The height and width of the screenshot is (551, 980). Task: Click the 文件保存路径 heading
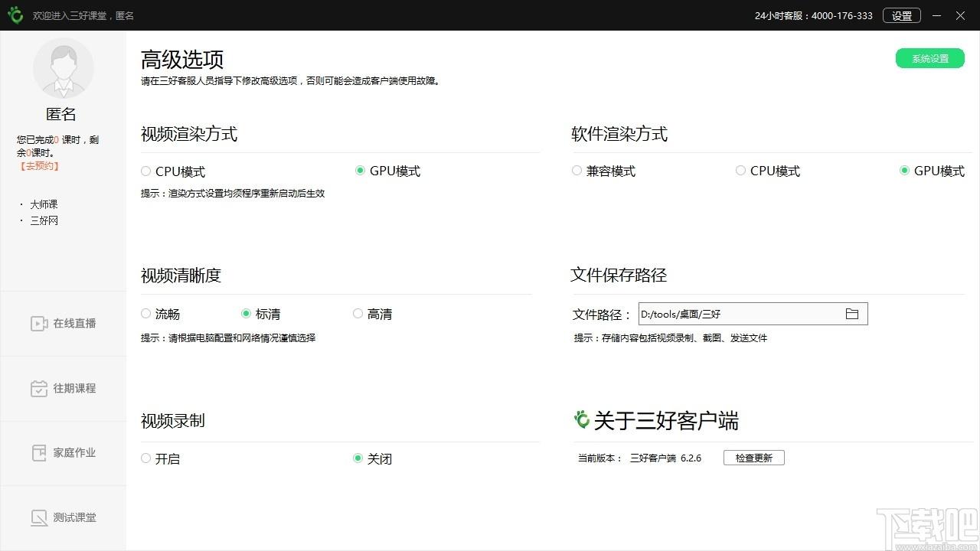click(x=619, y=275)
